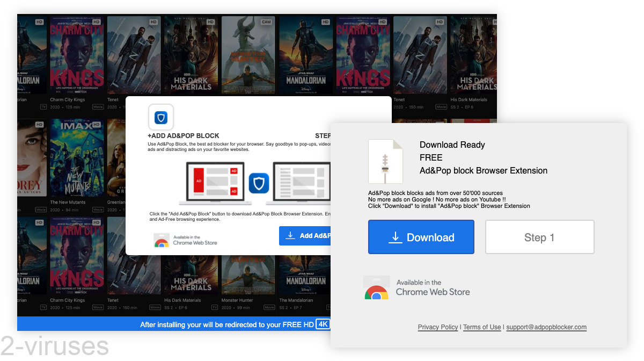Click the Ad&Pop Block shield logo
The image size is (644, 361).
click(x=160, y=117)
